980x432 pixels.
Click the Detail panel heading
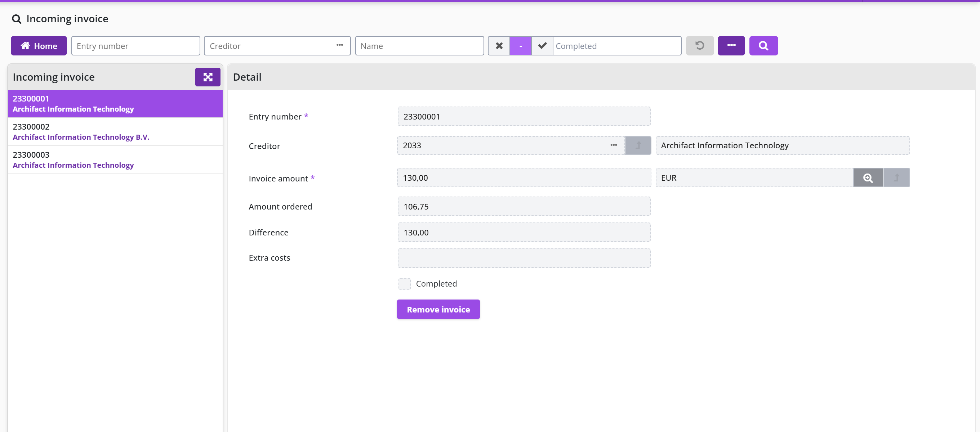[247, 77]
